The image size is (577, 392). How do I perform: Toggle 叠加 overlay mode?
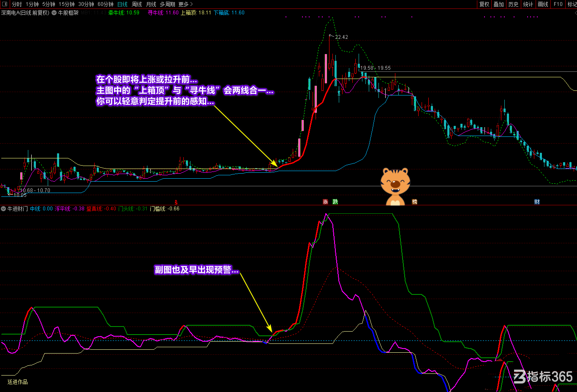pyautogui.click(x=499, y=4)
